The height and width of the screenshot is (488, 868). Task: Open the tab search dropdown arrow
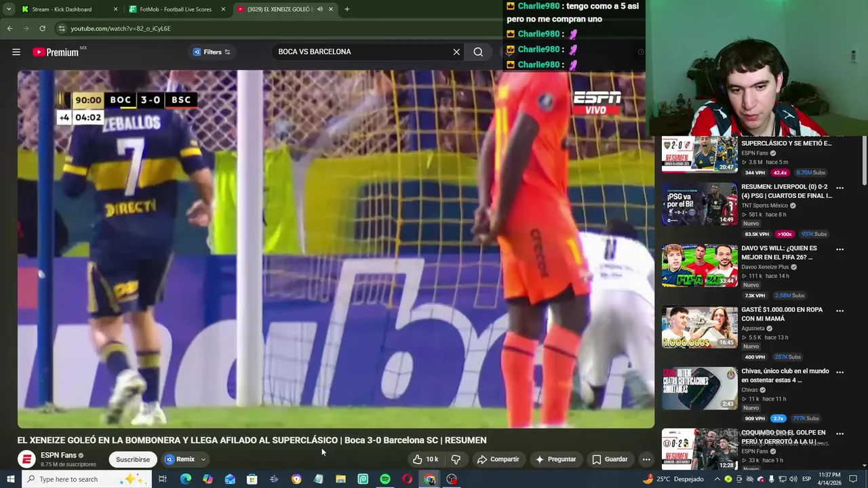[x=9, y=9]
